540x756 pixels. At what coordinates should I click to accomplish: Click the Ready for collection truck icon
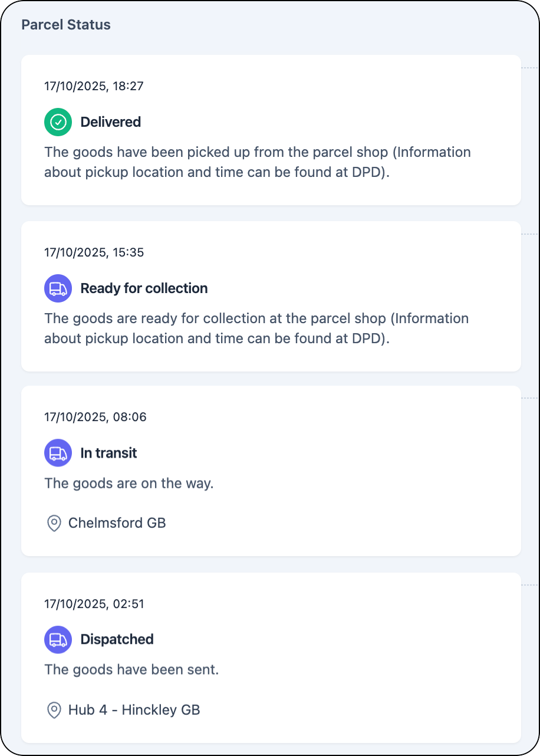(x=58, y=288)
